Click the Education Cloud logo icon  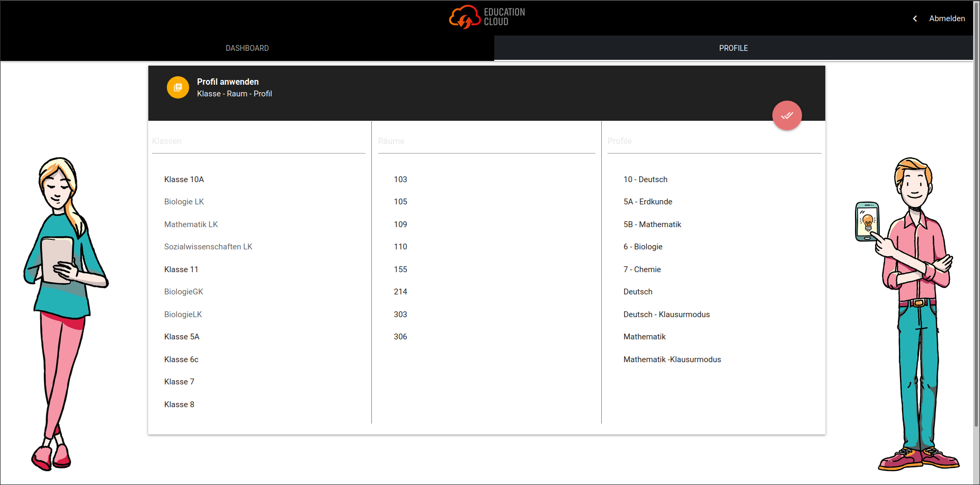pos(466,16)
